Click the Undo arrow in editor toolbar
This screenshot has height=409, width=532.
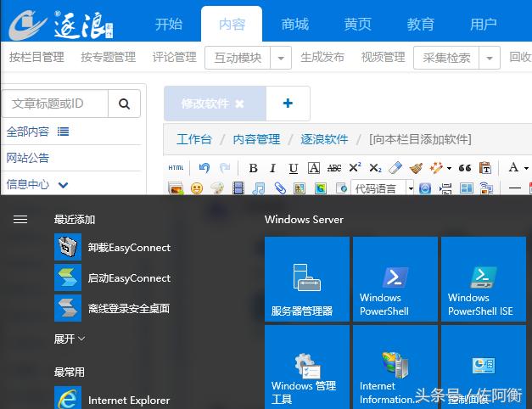coord(204,168)
